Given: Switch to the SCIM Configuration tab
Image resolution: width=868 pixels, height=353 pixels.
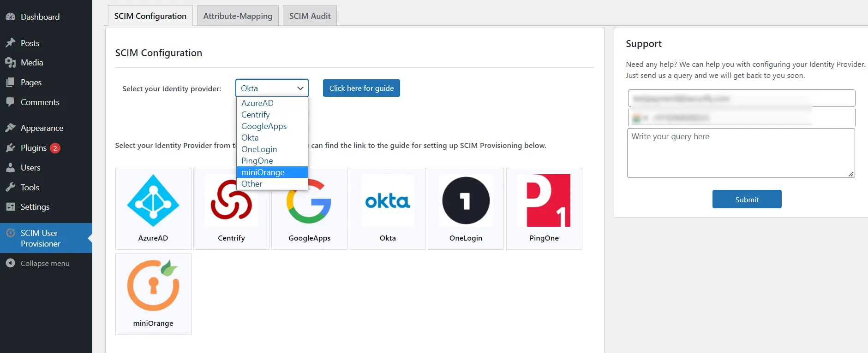Looking at the screenshot, I should click(x=150, y=16).
